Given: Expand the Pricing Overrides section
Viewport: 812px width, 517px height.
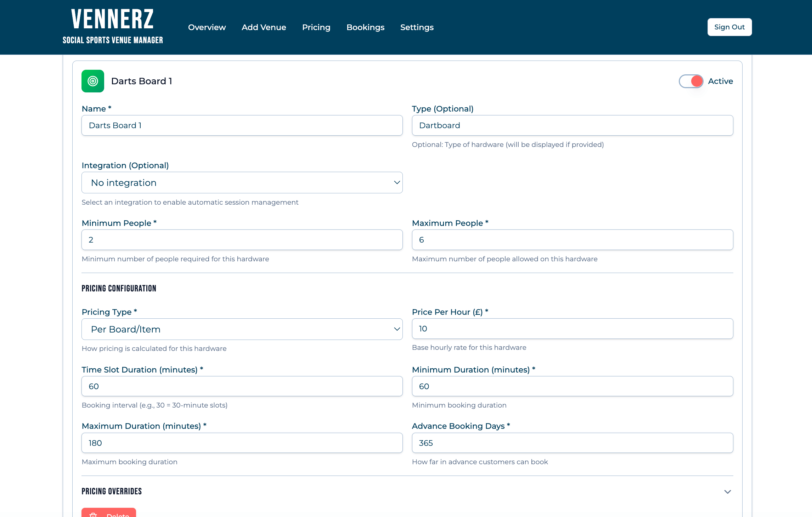Looking at the screenshot, I should (728, 492).
